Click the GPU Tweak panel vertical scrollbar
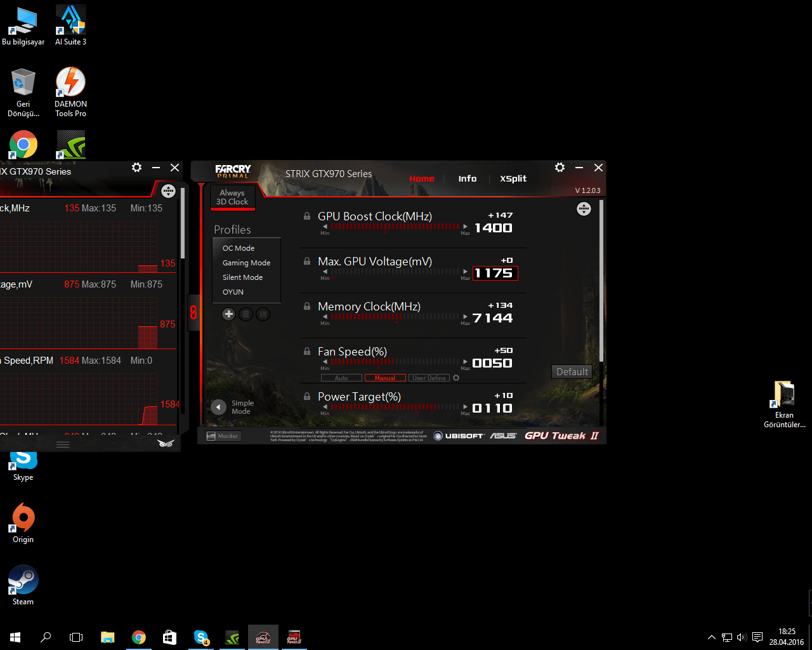This screenshot has width=812, height=650. [601, 282]
